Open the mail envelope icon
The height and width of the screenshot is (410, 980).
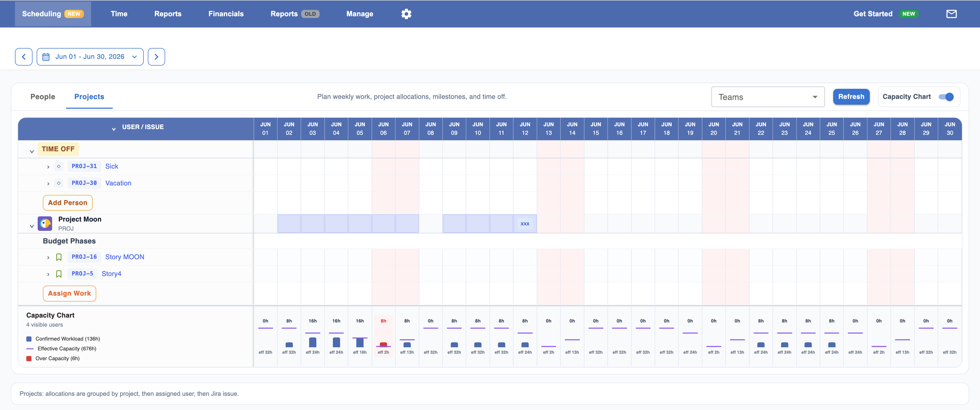[x=951, y=14]
